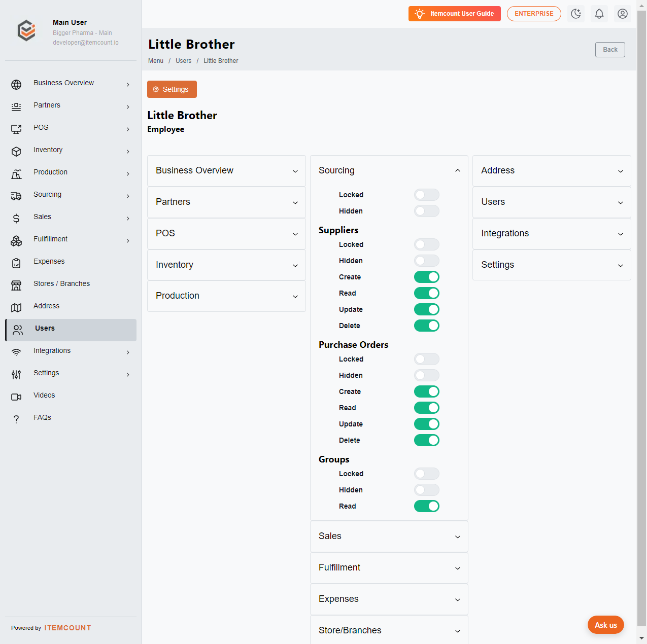647x644 pixels.
Task: Expand the Users permissions panel
Action: point(552,202)
